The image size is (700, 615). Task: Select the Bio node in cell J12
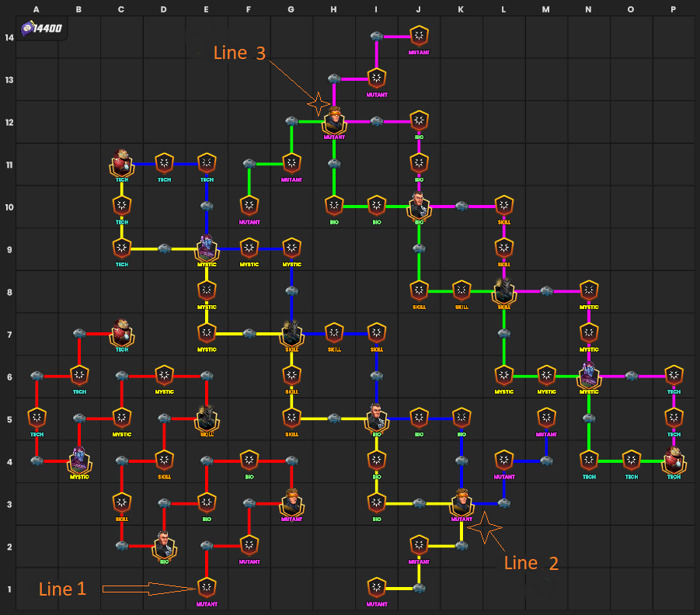point(419,120)
